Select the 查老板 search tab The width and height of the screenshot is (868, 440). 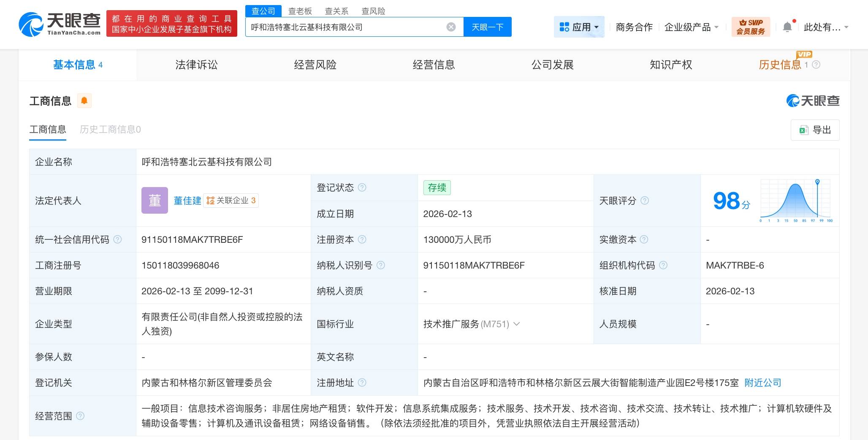coord(300,11)
